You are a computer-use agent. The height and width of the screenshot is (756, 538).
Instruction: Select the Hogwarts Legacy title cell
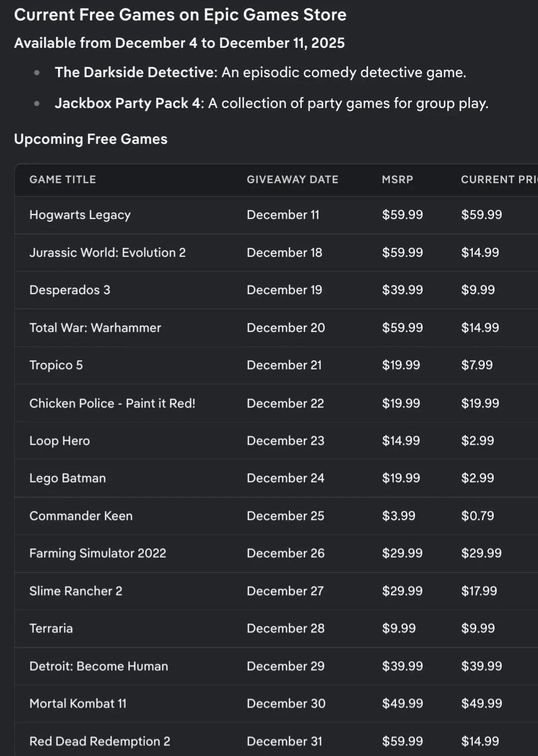coord(80,215)
